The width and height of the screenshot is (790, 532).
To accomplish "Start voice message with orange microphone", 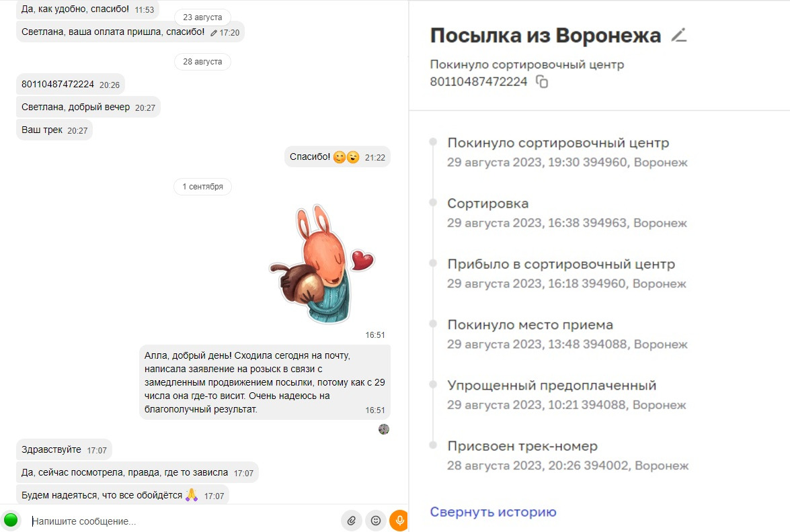I will [399, 521].
